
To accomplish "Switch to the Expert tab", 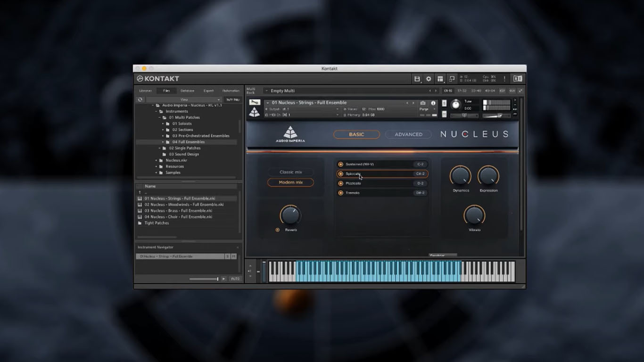I will tap(208, 90).
